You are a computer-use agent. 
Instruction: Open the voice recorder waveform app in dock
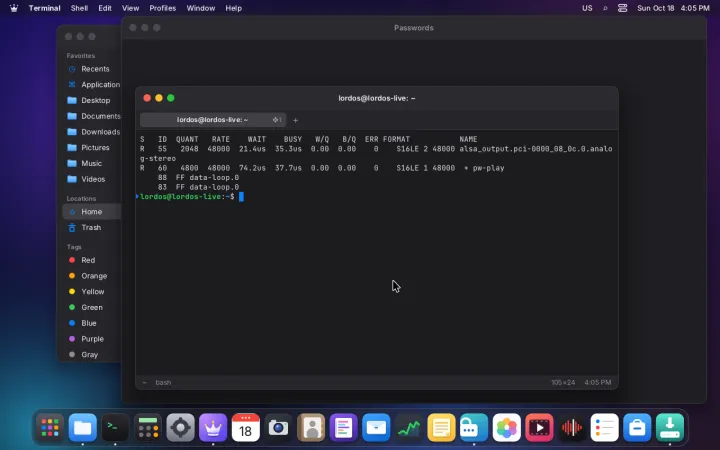572,428
